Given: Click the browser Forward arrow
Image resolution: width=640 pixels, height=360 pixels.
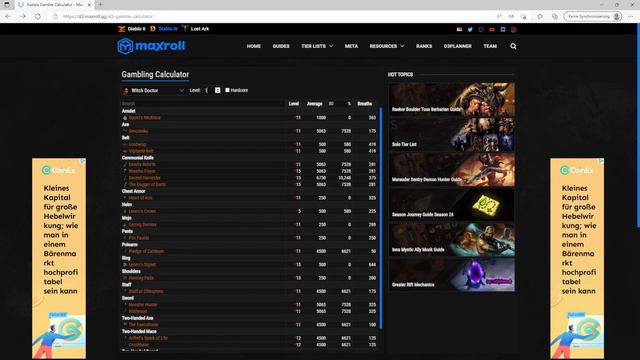Looking at the screenshot, I should tap(23, 16).
